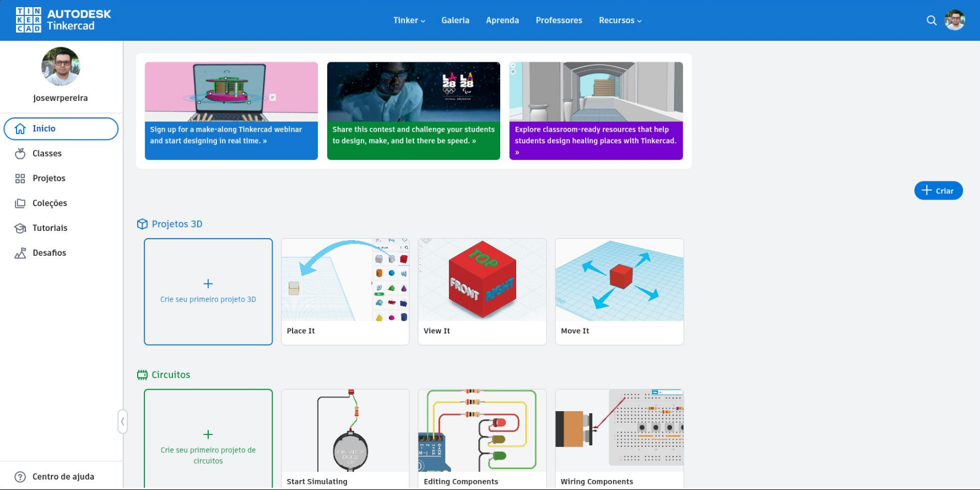Screen dimensions: 980x490
Task: Open Professores in the top navigation
Action: pyautogui.click(x=559, y=20)
